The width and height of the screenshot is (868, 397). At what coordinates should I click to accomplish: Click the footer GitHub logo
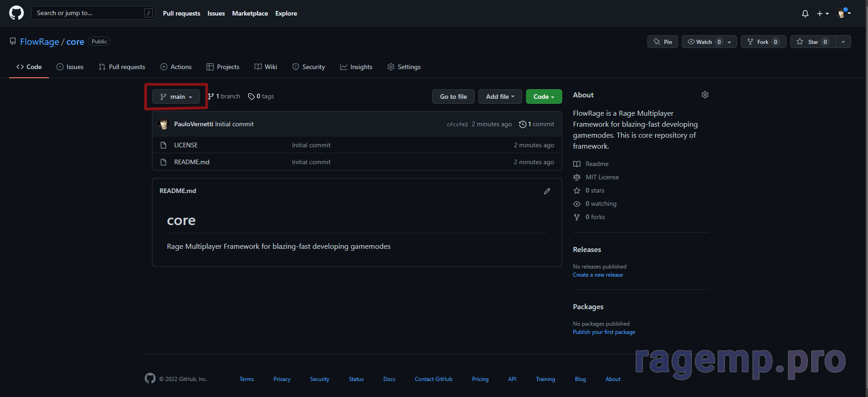150,378
